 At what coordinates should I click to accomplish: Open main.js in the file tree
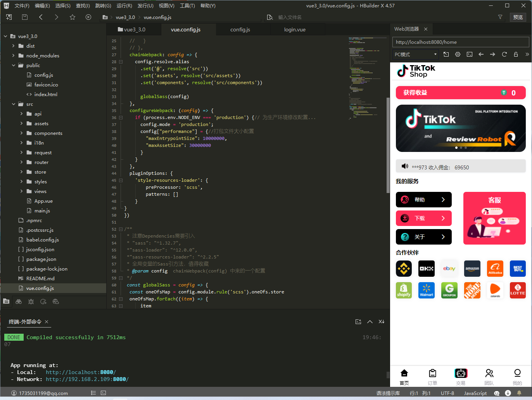click(x=42, y=211)
